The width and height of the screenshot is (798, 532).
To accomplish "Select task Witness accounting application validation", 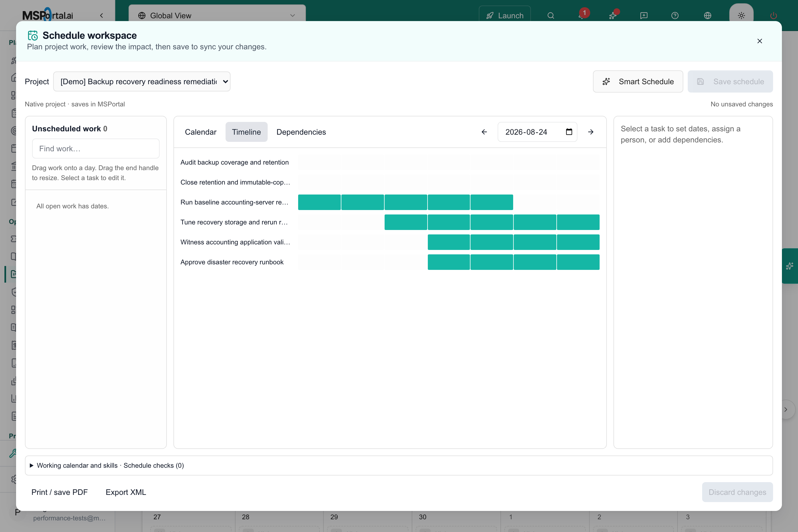I will pos(235,242).
